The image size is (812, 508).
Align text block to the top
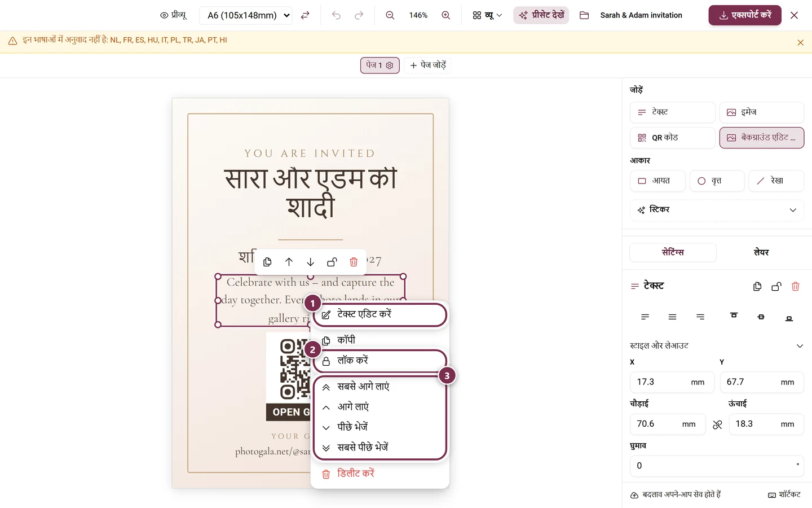click(734, 316)
